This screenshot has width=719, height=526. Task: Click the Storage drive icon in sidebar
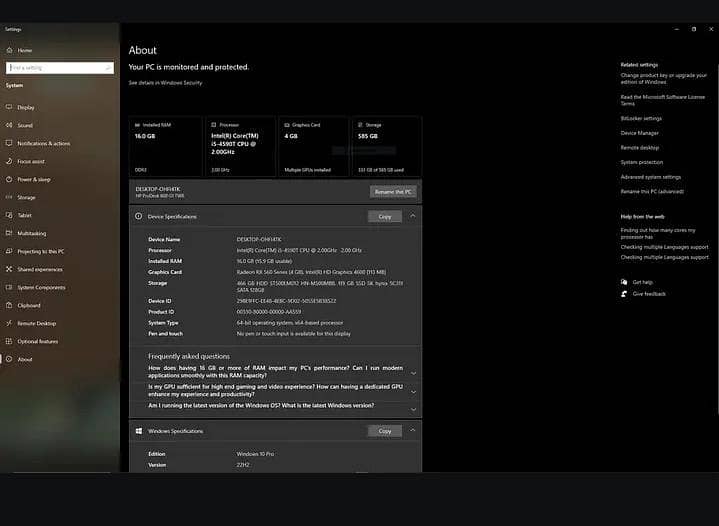coord(9,197)
